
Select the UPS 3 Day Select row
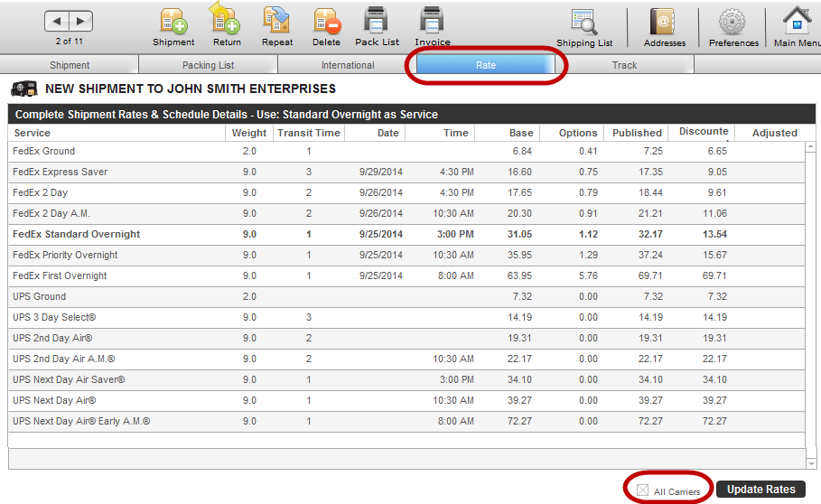pos(406,318)
